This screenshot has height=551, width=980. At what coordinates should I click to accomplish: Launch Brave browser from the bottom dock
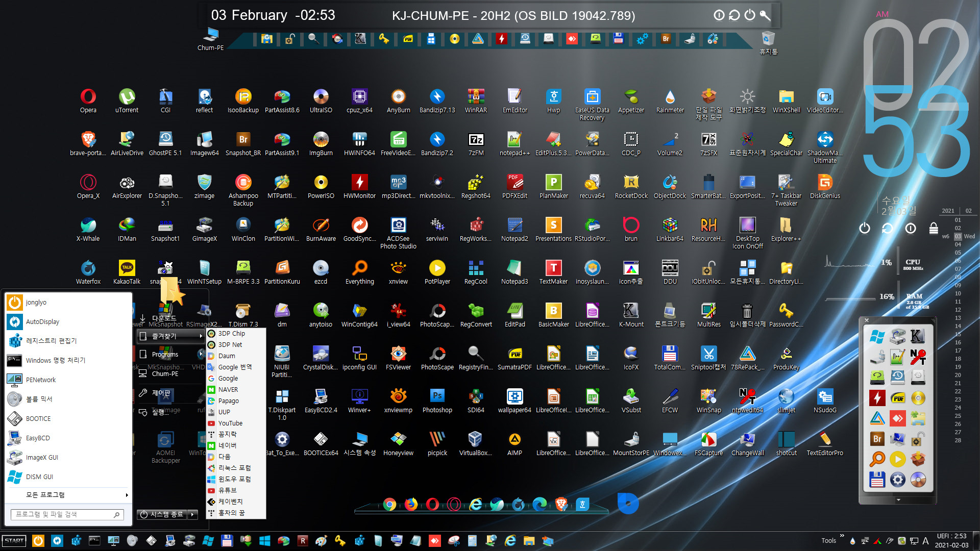pos(561,505)
